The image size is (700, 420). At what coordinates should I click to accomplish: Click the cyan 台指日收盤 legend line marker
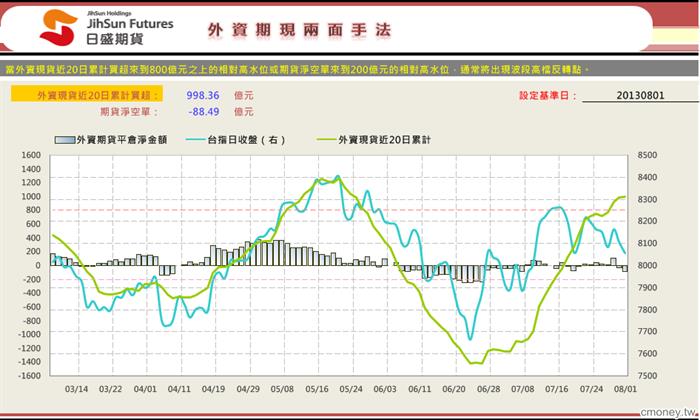point(196,140)
